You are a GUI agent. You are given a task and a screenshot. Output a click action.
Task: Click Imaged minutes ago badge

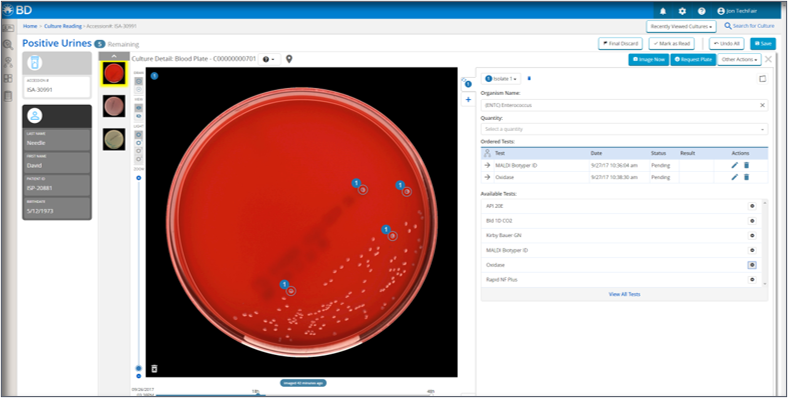coord(303,383)
